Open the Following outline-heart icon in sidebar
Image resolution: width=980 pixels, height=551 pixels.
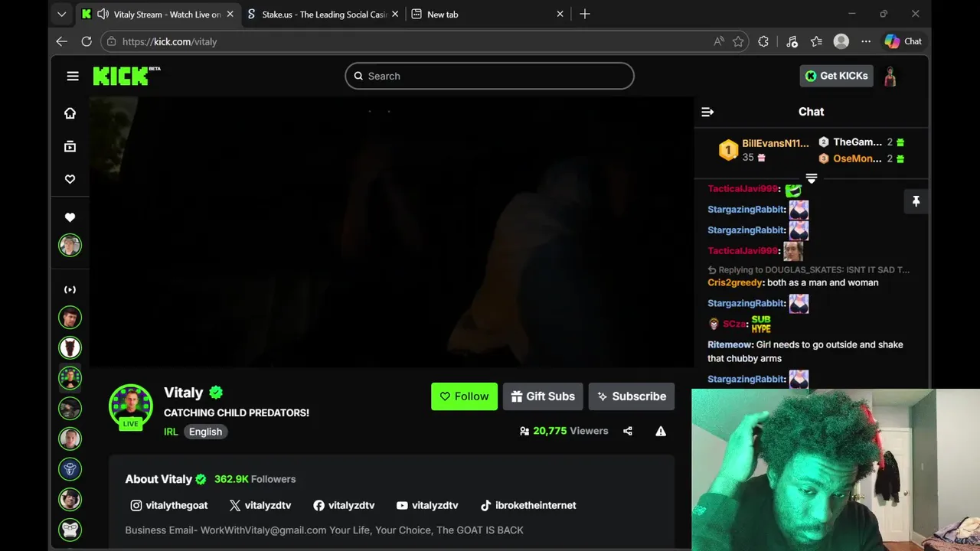pos(70,179)
